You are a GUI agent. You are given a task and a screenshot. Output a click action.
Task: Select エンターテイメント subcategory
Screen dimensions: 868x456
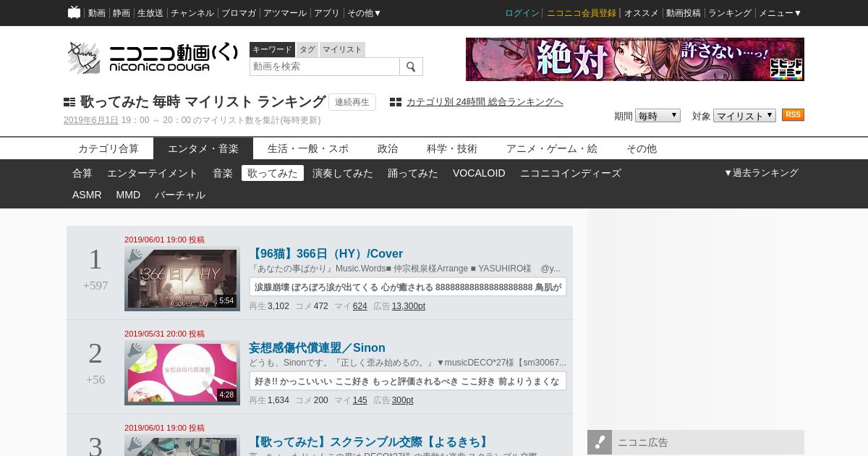pyautogui.click(x=153, y=173)
